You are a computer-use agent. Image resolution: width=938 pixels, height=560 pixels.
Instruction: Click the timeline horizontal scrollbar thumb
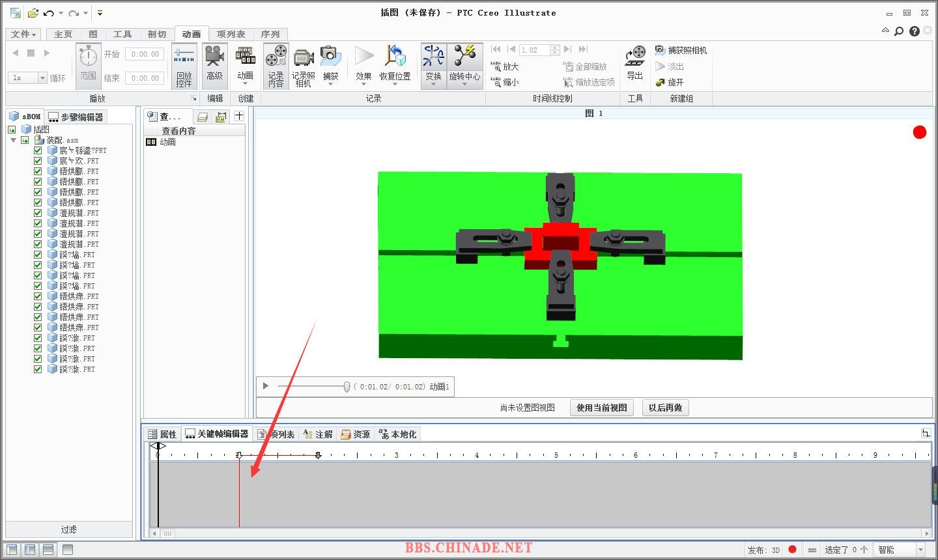point(167,533)
